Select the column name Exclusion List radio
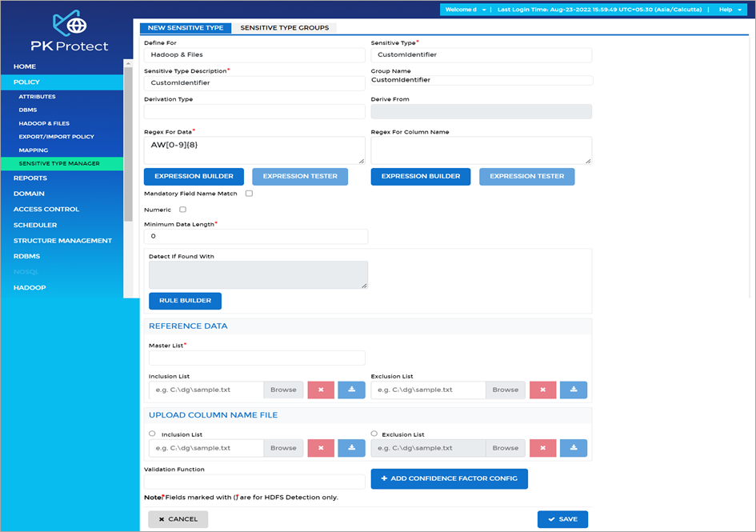Image resolution: width=756 pixels, height=532 pixels. pos(374,434)
